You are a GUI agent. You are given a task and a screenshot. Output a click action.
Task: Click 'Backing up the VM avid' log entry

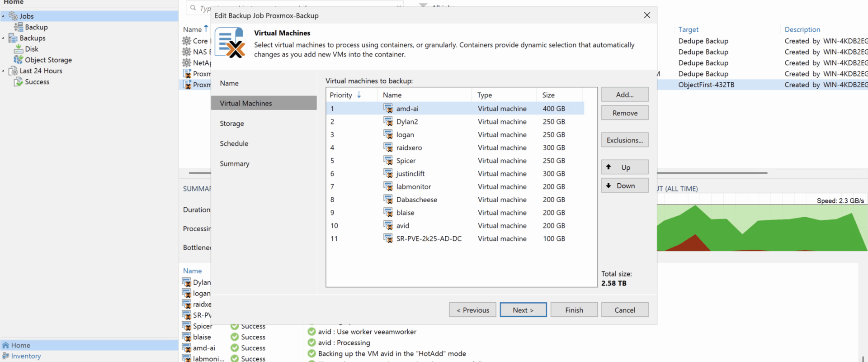(392, 353)
